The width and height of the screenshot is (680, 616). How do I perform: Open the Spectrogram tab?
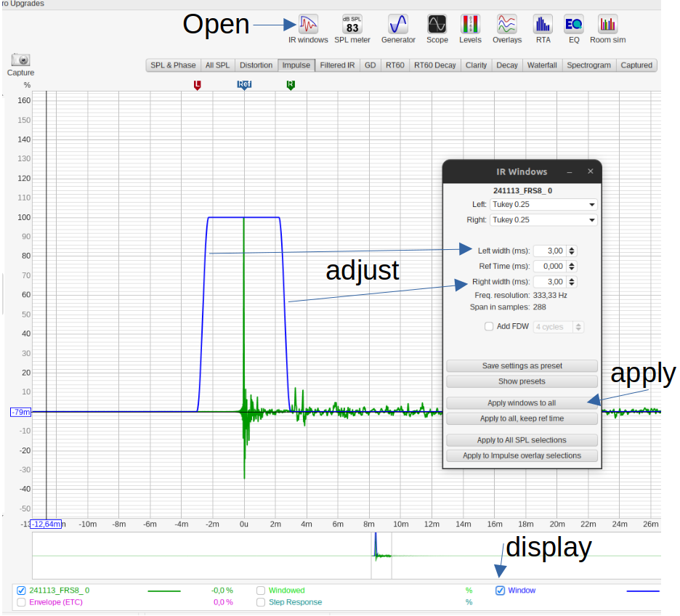click(588, 65)
